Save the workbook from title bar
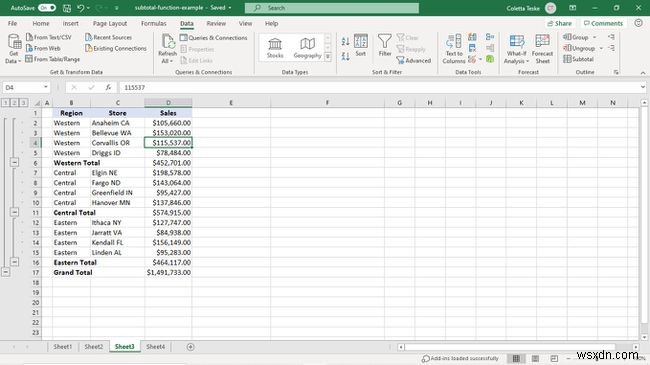Image resolution: width=650 pixels, height=365 pixels. [67, 8]
